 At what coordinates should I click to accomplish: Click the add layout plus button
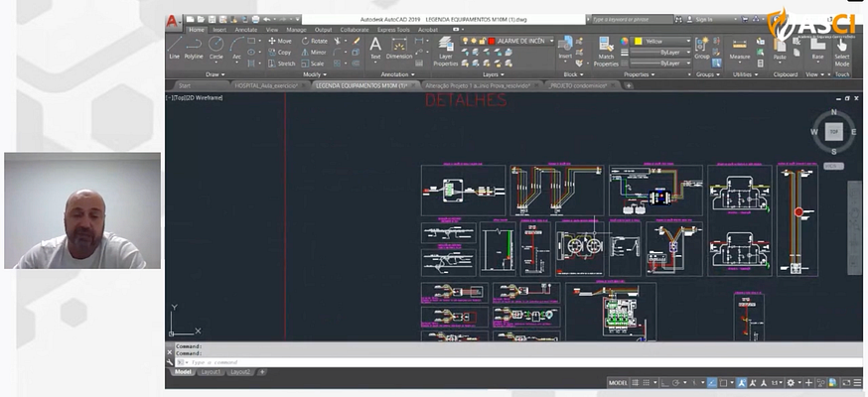pos(262,372)
